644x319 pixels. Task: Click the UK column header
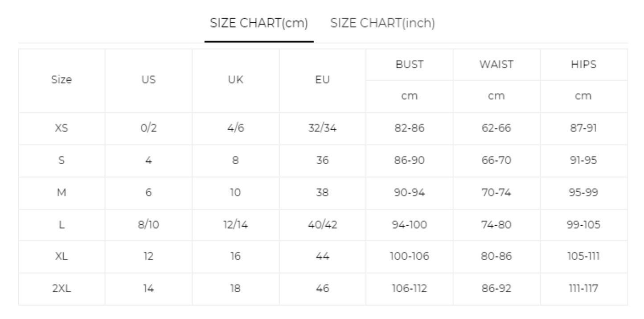click(x=236, y=80)
